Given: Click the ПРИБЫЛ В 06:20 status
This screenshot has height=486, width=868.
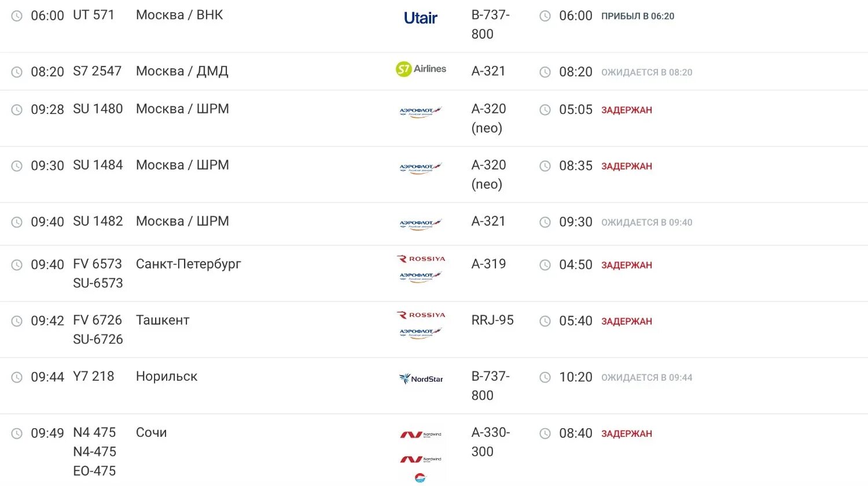Looking at the screenshot, I should pyautogui.click(x=638, y=16).
